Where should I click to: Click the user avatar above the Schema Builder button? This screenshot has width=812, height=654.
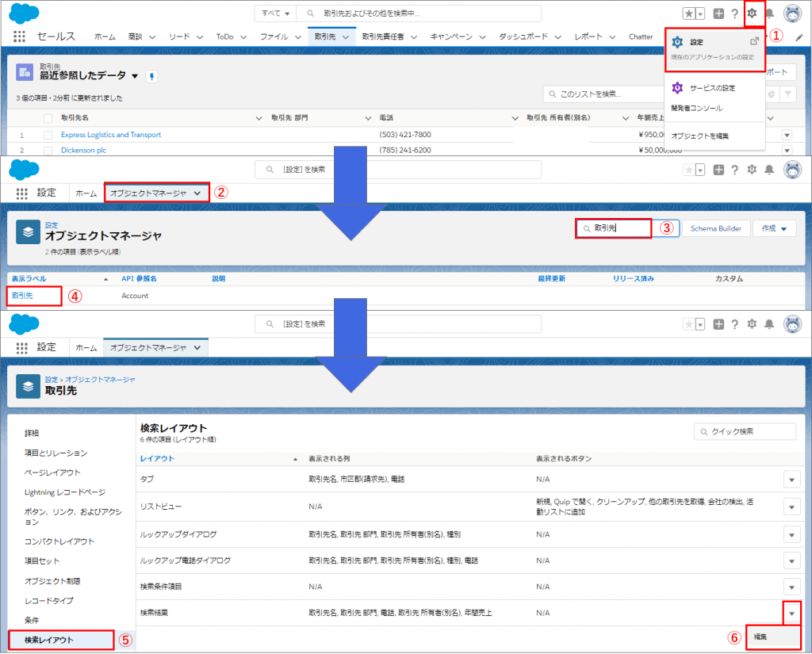click(x=792, y=170)
